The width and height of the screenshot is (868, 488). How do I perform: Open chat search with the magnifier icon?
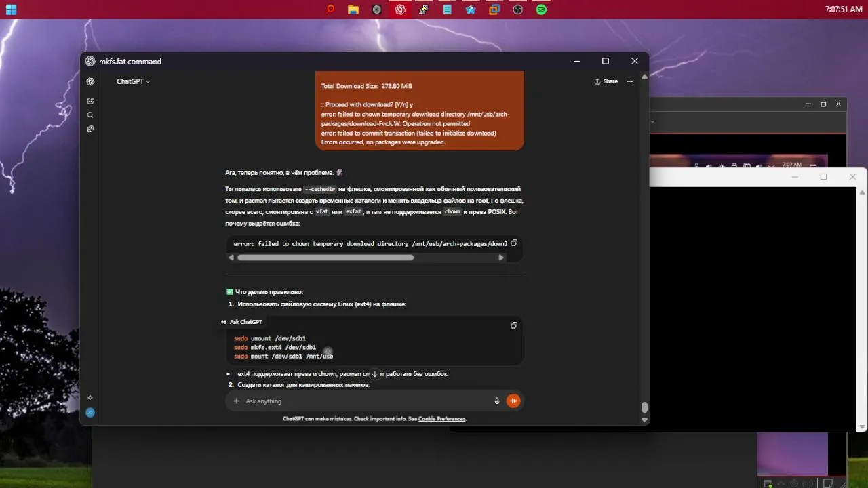coord(90,115)
